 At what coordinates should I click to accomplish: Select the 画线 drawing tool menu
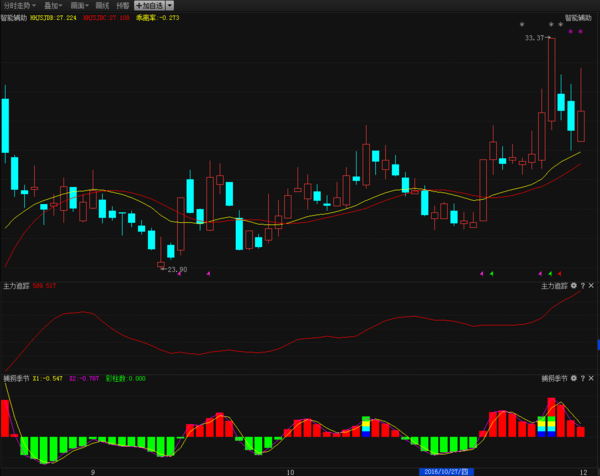coord(102,5)
